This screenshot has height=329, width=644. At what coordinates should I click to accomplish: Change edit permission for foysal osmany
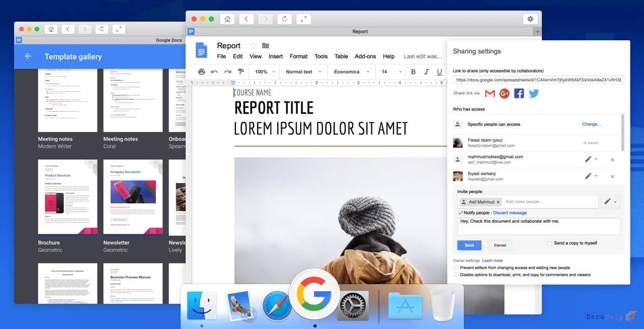(x=591, y=176)
